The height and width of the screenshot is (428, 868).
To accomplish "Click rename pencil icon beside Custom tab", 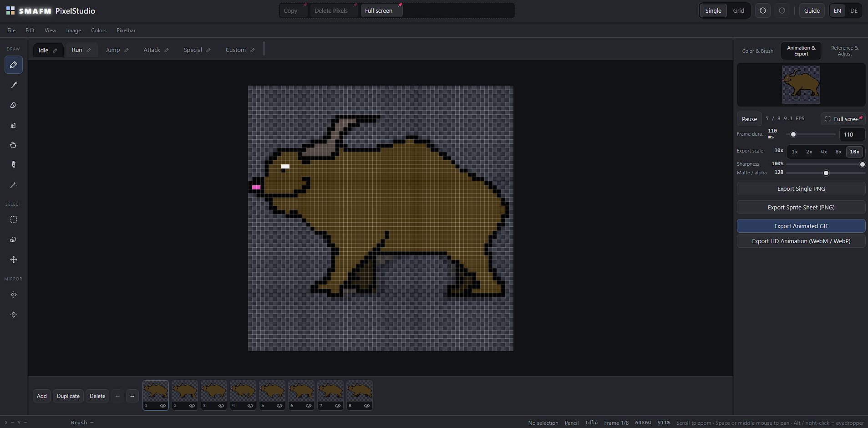I will point(253,50).
